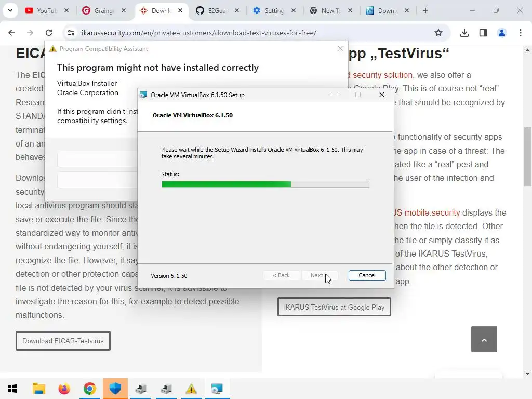The height and width of the screenshot is (399, 532).
Task: Cancel the VirtualBox installation
Action: pyautogui.click(x=367, y=275)
